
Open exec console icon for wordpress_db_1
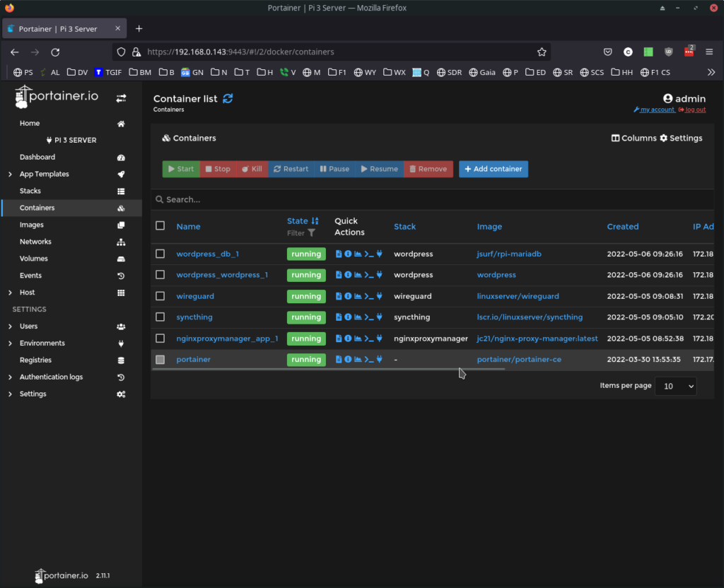coord(369,254)
